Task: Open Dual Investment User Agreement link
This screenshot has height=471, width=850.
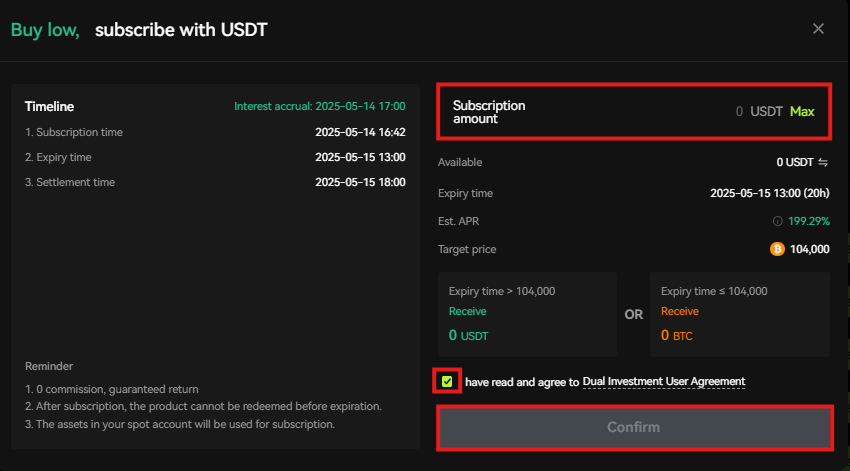Action: [x=664, y=382]
